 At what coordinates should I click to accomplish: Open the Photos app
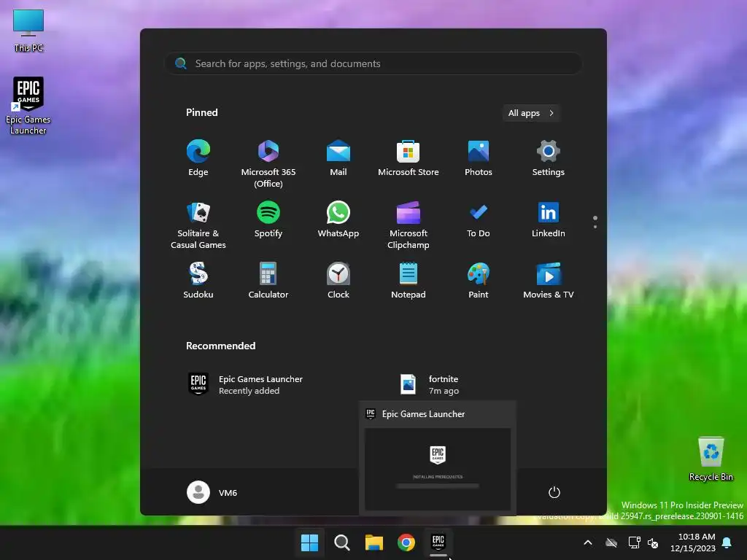point(479,158)
